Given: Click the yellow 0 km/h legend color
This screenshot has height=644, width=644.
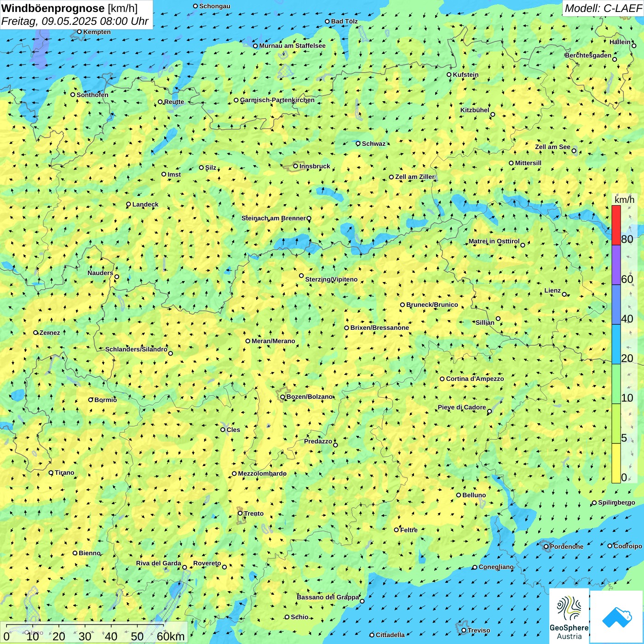Looking at the screenshot, I should tap(616, 463).
